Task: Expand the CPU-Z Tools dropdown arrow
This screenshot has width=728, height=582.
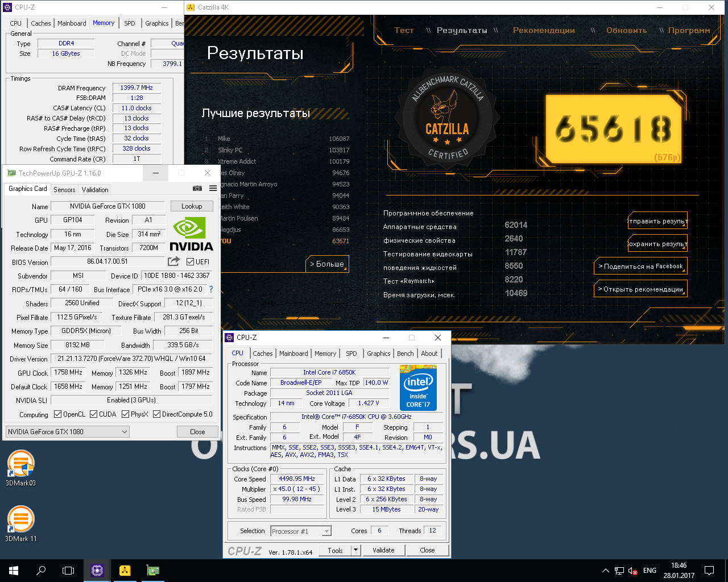Action: coord(356,550)
